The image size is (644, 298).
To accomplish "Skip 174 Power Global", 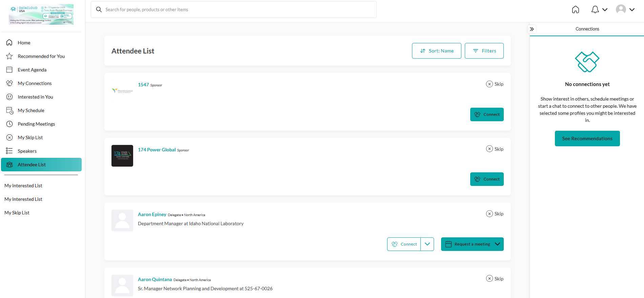I will pyautogui.click(x=495, y=149).
